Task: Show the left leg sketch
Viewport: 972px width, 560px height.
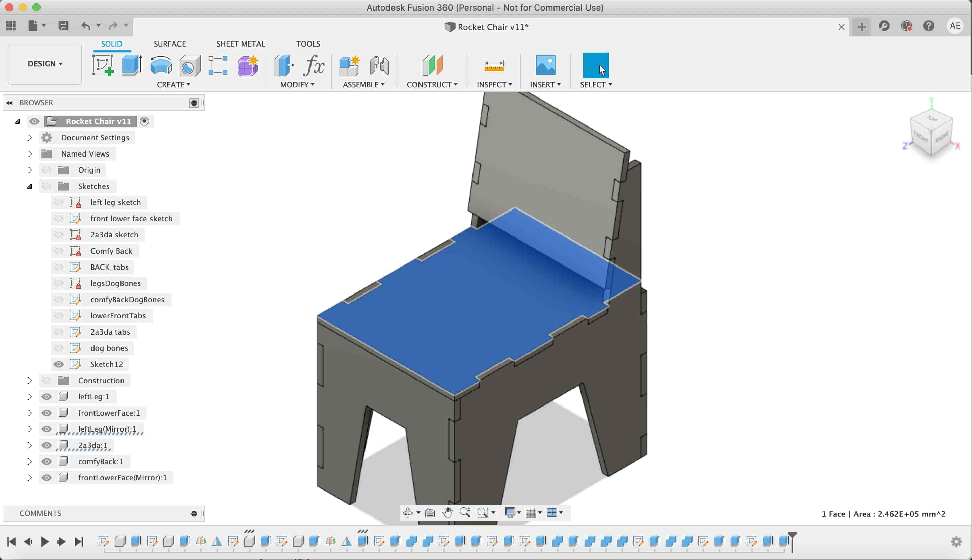Action: tap(58, 202)
